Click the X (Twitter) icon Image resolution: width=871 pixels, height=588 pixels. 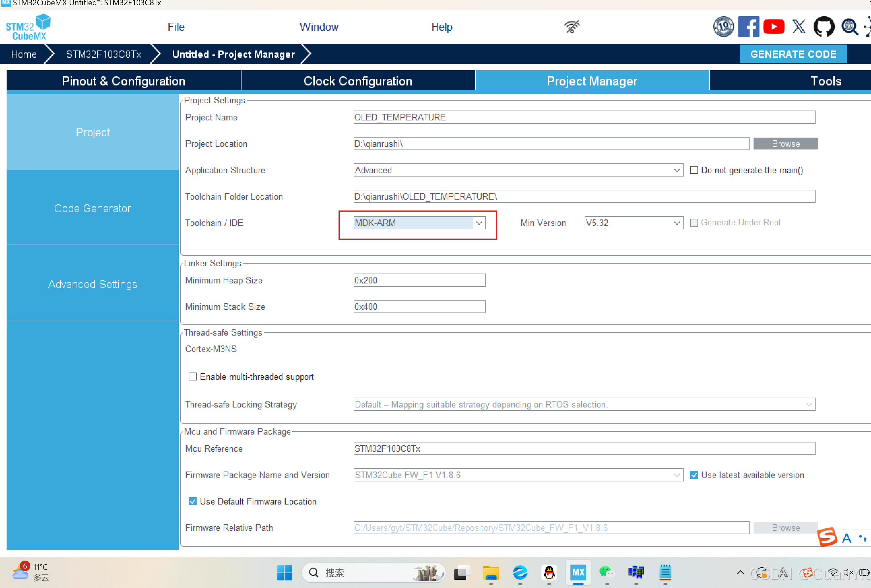point(799,27)
